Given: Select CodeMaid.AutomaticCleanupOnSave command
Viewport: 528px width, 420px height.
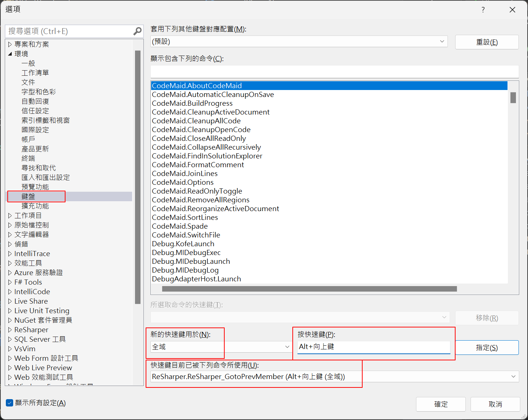Looking at the screenshot, I should coord(213,94).
